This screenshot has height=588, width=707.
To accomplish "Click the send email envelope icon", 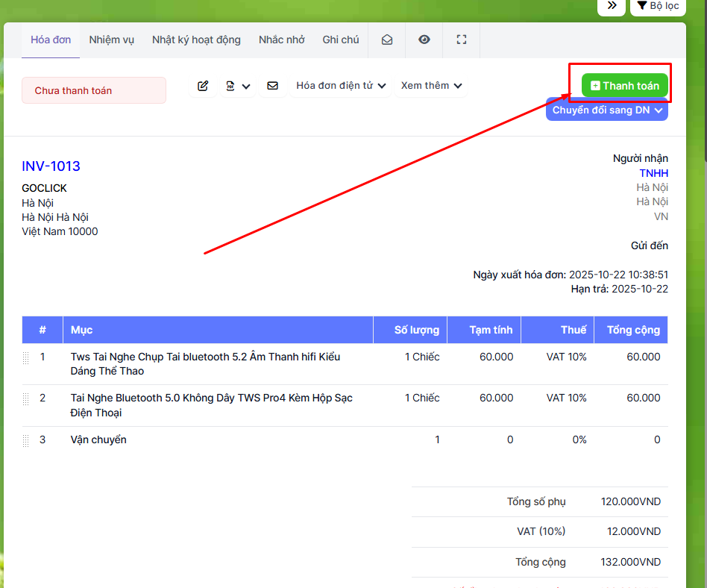I will (x=272, y=86).
